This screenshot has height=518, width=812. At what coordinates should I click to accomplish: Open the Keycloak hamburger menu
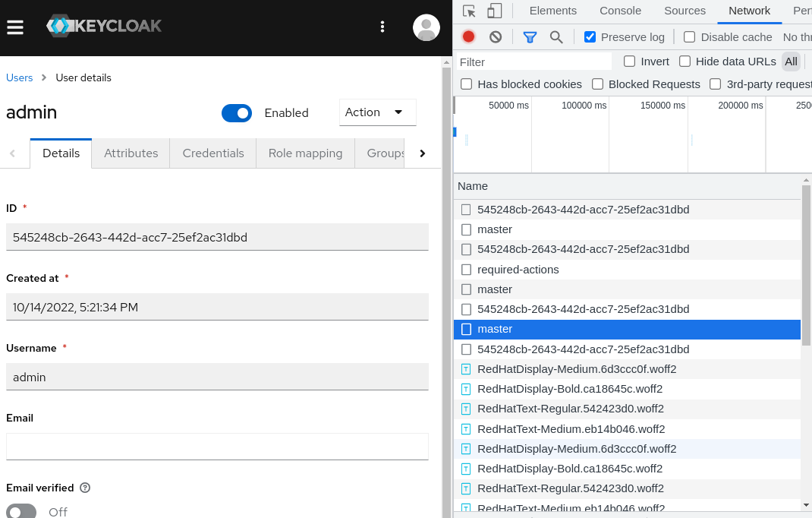pyautogui.click(x=14, y=25)
